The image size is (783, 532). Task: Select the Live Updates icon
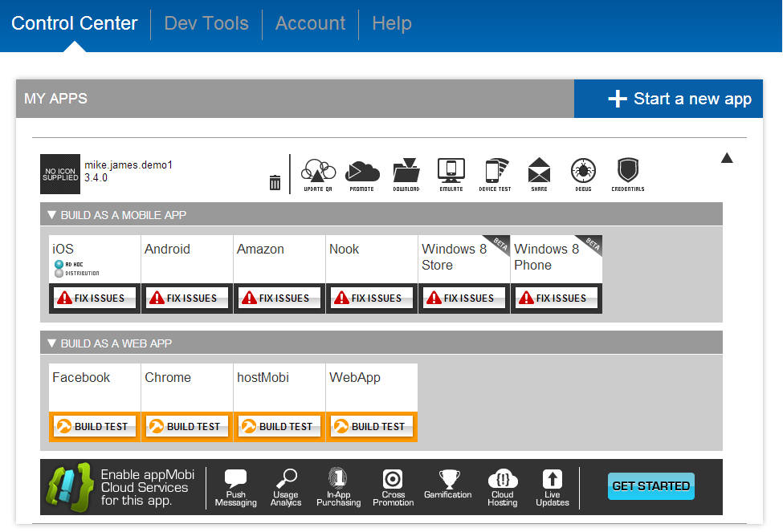[x=553, y=488]
